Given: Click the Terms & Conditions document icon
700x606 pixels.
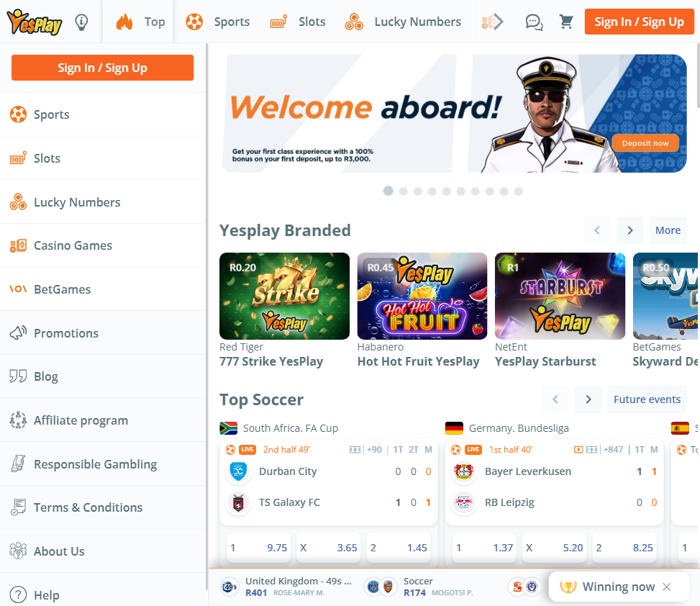Looking at the screenshot, I should coord(18,507).
